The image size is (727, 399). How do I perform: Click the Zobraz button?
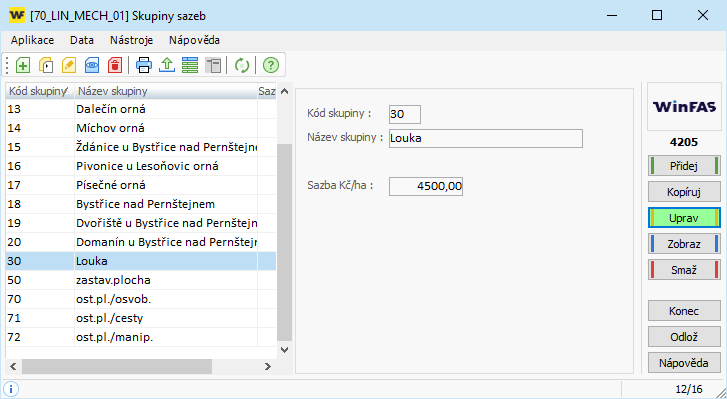[x=684, y=244]
